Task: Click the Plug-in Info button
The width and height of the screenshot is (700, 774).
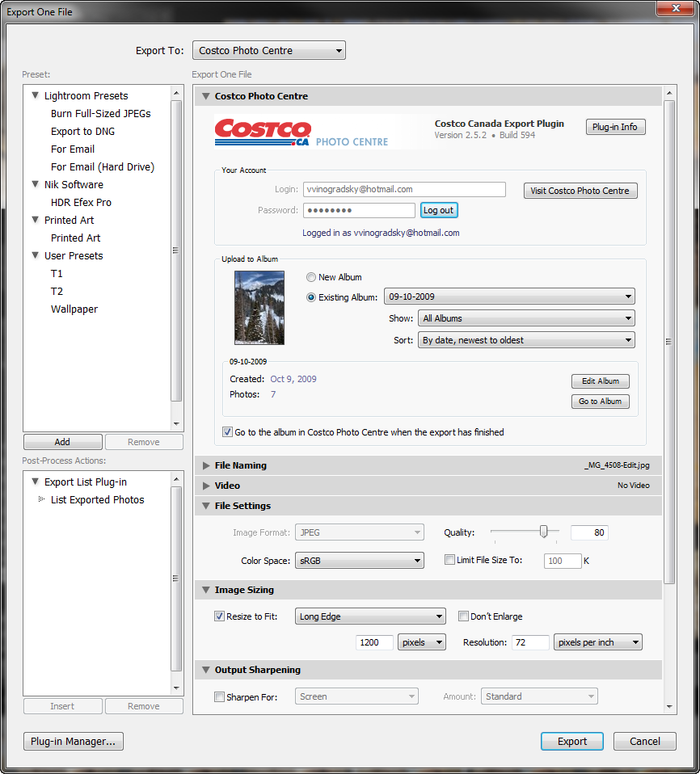Action: [x=615, y=127]
